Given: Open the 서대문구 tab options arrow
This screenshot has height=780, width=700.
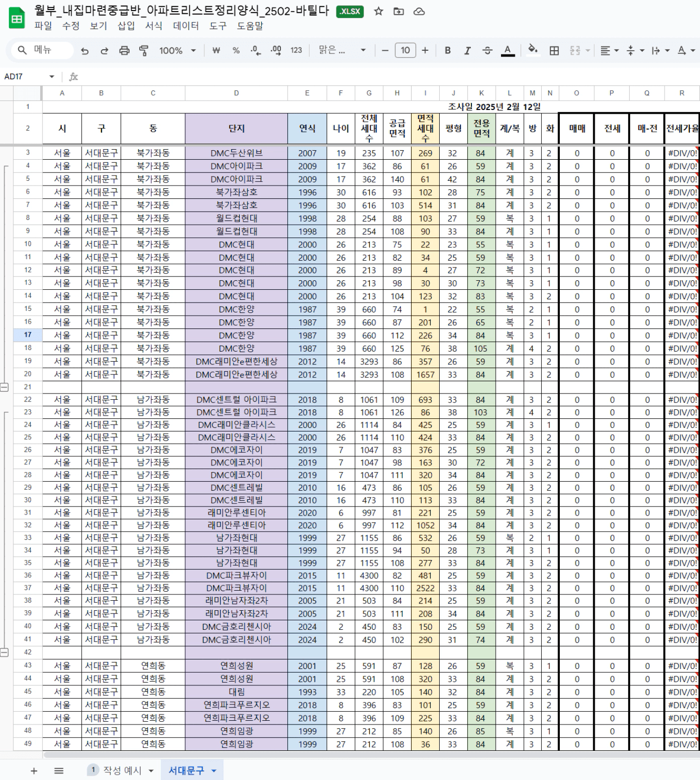Looking at the screenshot, I should coord(214,771).
